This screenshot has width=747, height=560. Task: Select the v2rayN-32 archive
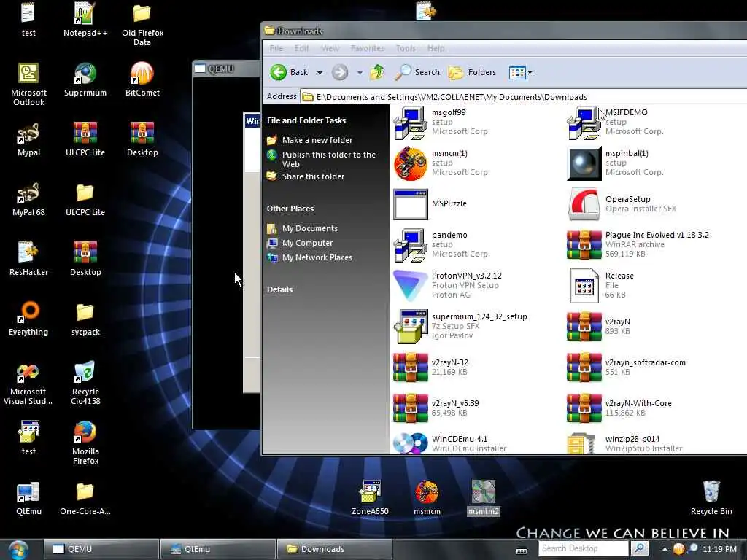pos(431,367)
